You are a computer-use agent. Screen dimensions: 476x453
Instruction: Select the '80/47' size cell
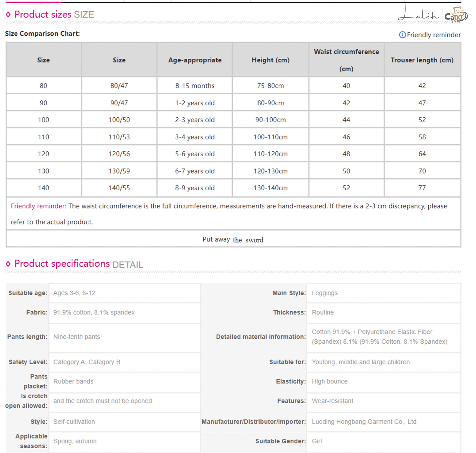tap(119, 86)
